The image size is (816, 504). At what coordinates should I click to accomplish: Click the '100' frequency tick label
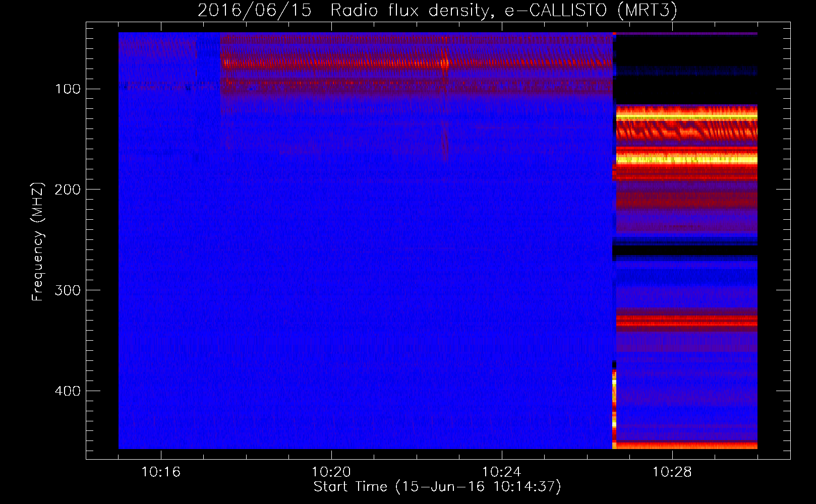tap(68, 89)
